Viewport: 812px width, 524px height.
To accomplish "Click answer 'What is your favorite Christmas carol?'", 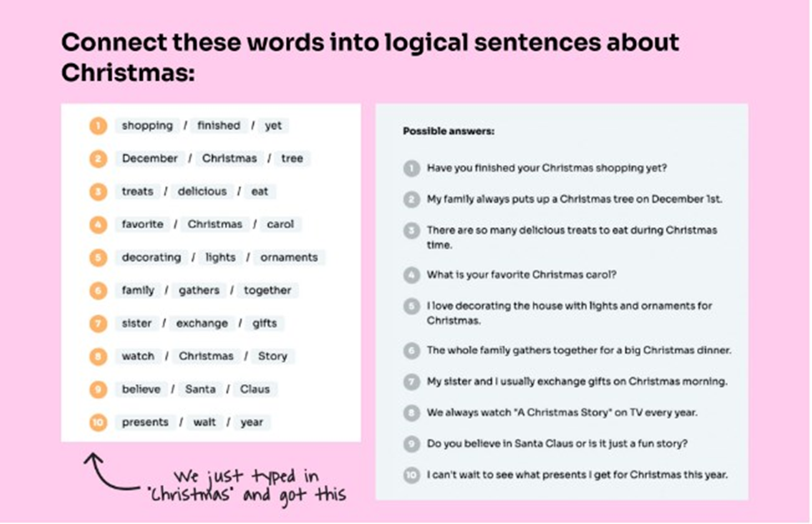I will [x=522, y=275].
